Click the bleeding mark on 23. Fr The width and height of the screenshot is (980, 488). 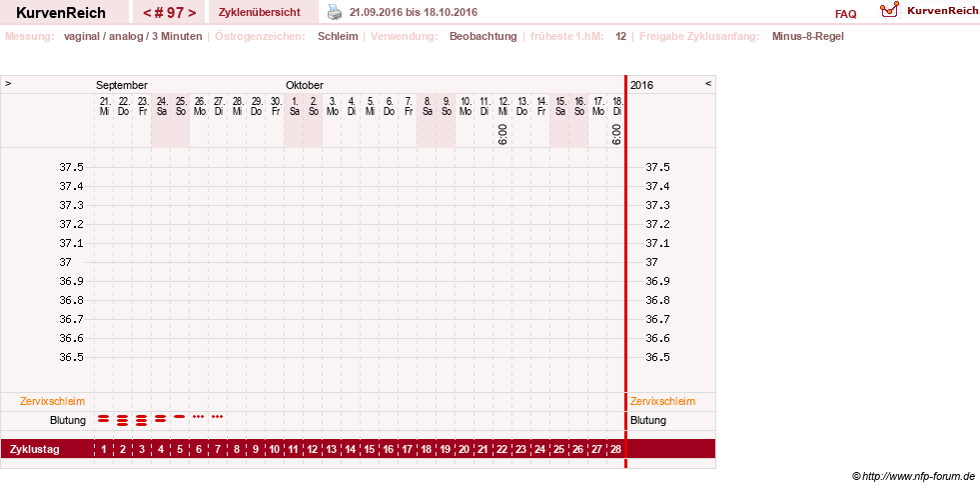point(141,420)
